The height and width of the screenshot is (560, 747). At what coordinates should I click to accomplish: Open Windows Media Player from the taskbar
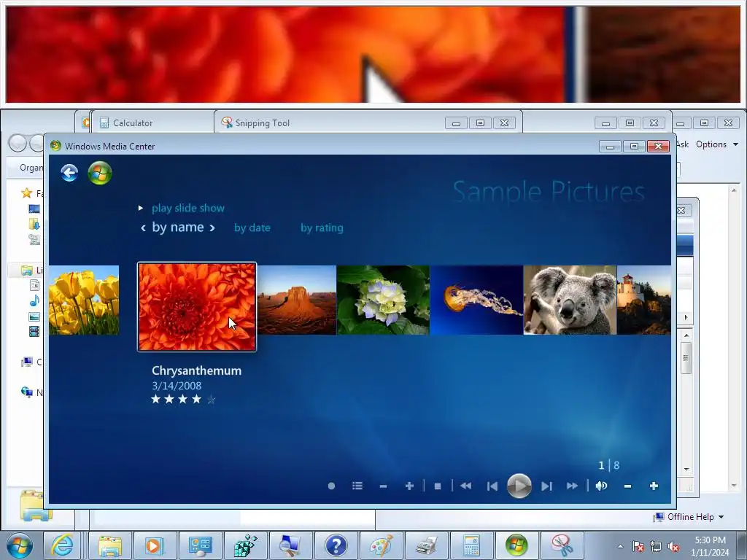[155, 545]
